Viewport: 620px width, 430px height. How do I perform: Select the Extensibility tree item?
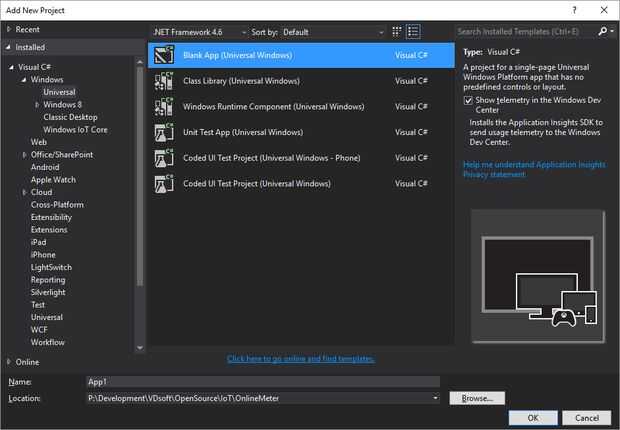coord(51,218)
